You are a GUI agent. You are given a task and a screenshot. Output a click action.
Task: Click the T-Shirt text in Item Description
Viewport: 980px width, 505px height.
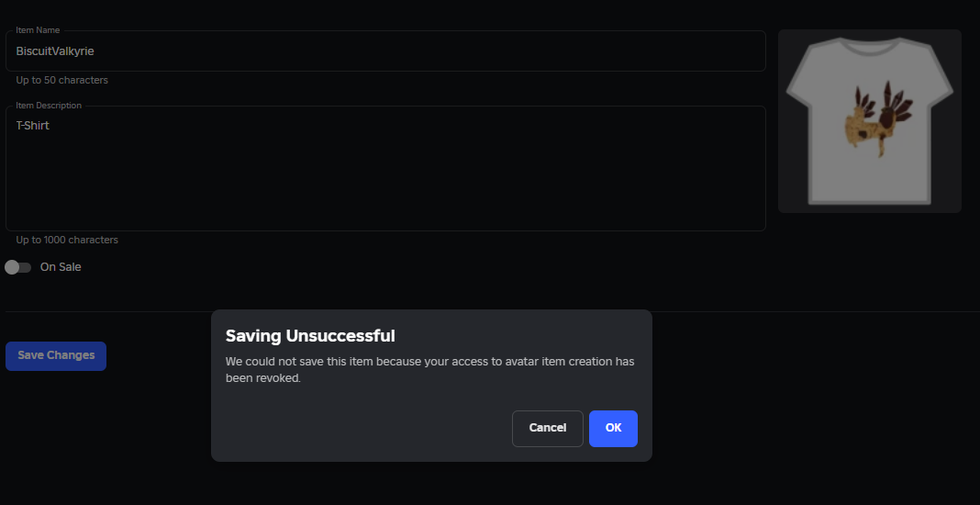click(32, 125)
